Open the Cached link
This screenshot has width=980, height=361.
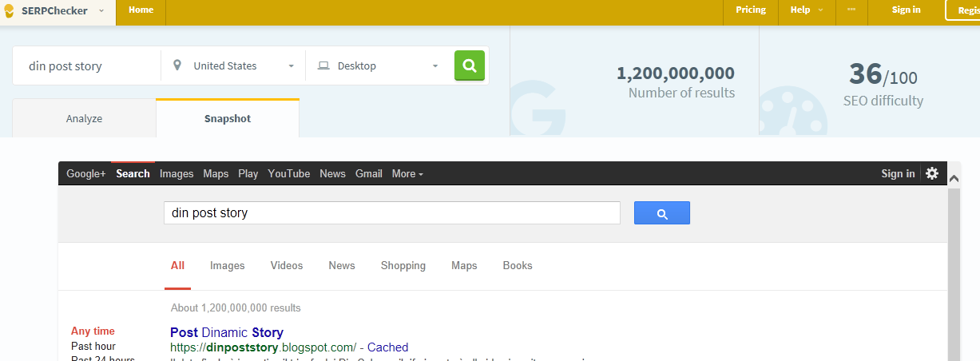click(387, 347)
